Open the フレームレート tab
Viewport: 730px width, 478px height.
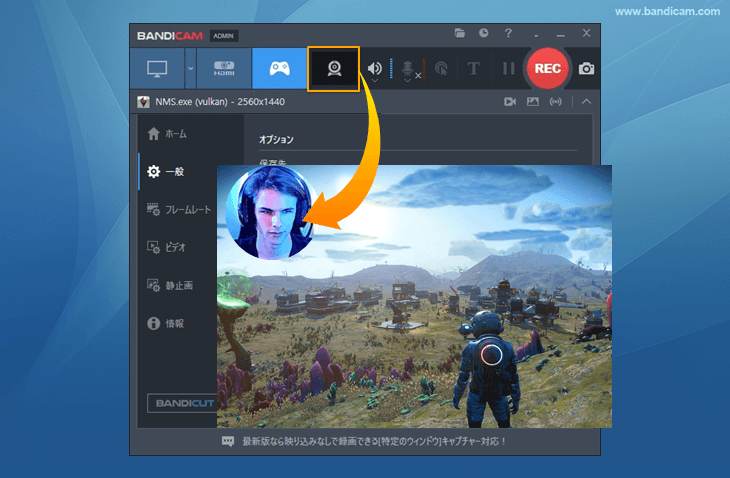coord(179,210)
